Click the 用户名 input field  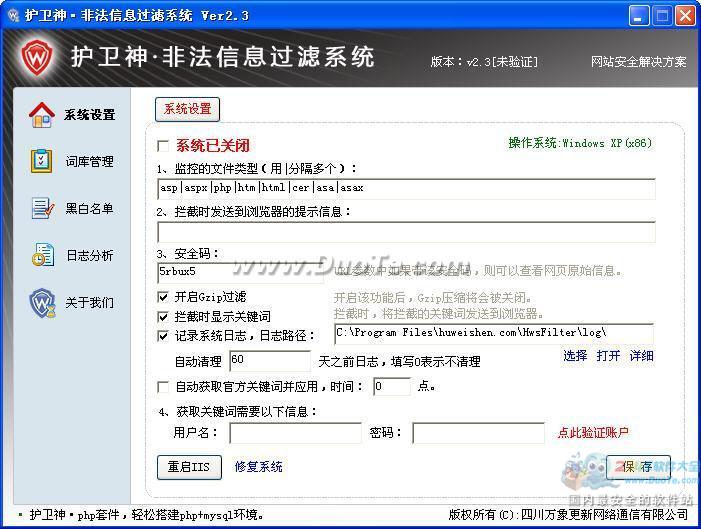click(x=296, y=433)
